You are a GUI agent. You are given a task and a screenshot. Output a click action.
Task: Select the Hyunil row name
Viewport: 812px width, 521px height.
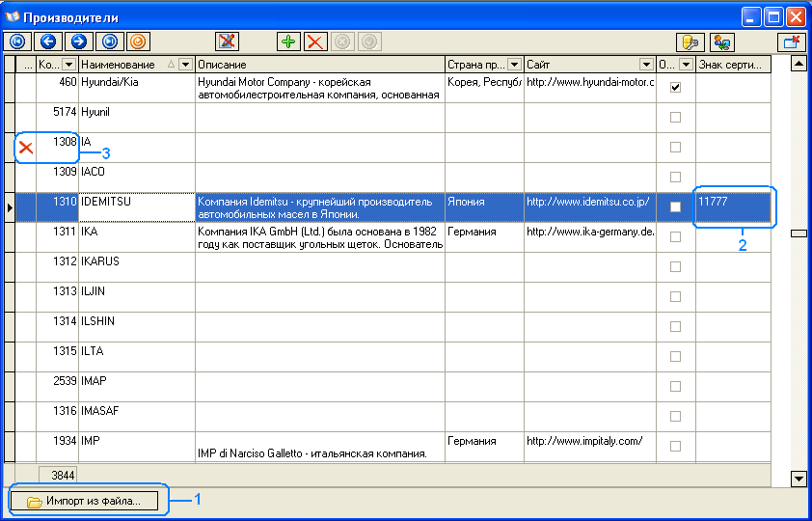click(137, 118)
